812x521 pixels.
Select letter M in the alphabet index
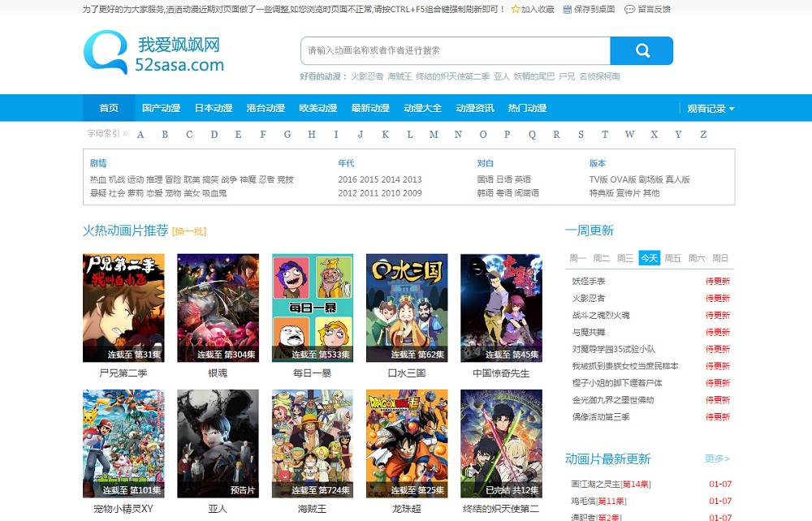click(434, 135)
